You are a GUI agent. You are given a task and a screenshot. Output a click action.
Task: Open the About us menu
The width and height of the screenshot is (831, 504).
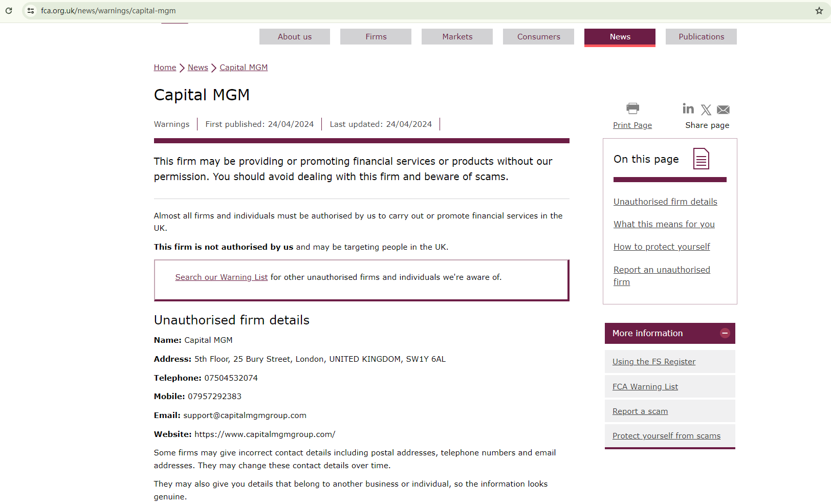coord(295,37)
